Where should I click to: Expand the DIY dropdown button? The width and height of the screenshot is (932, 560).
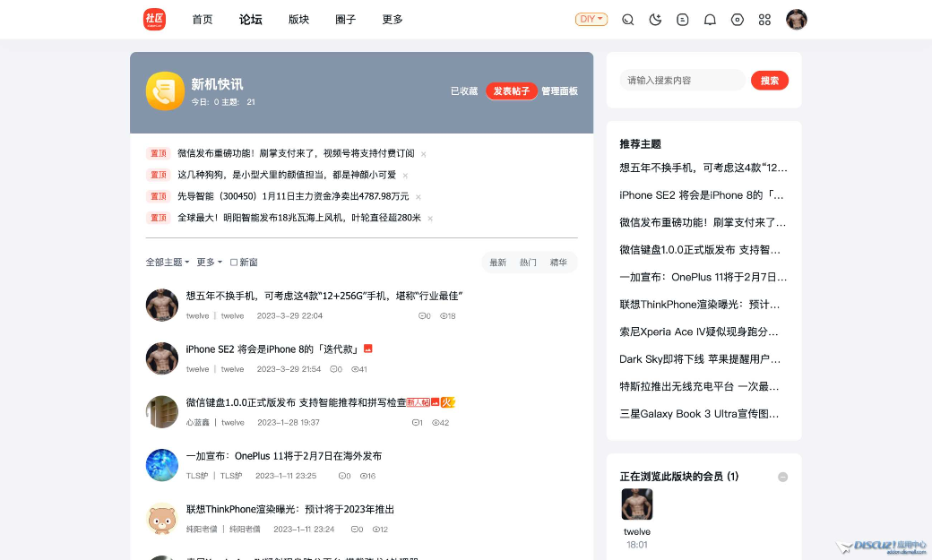[591, 19]
